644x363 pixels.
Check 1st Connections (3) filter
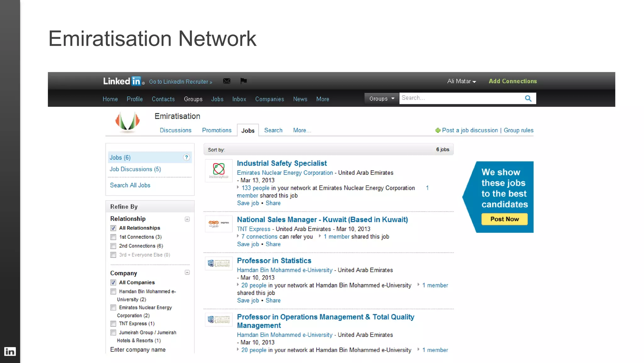[x=113, y=237]
